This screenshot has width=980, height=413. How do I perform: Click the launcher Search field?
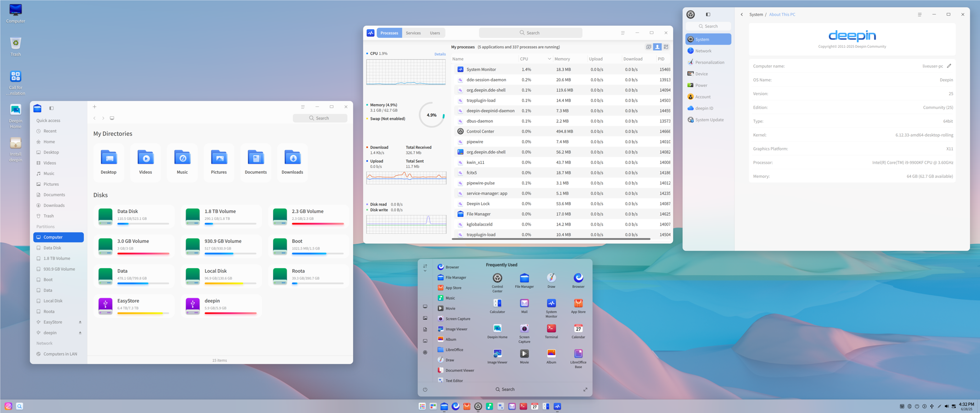(505, 389)
